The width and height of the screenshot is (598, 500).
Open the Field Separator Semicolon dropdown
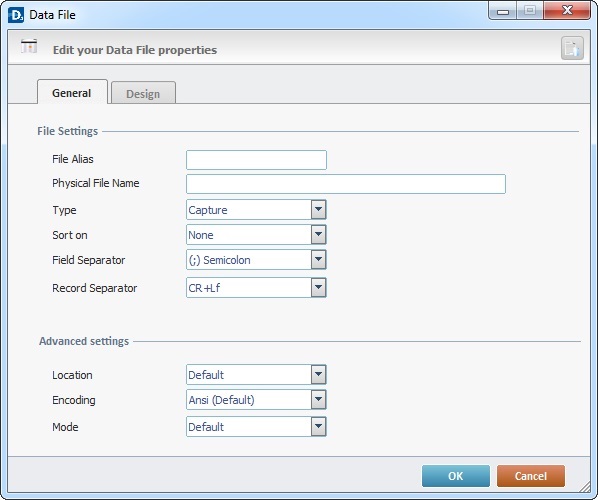318,260
